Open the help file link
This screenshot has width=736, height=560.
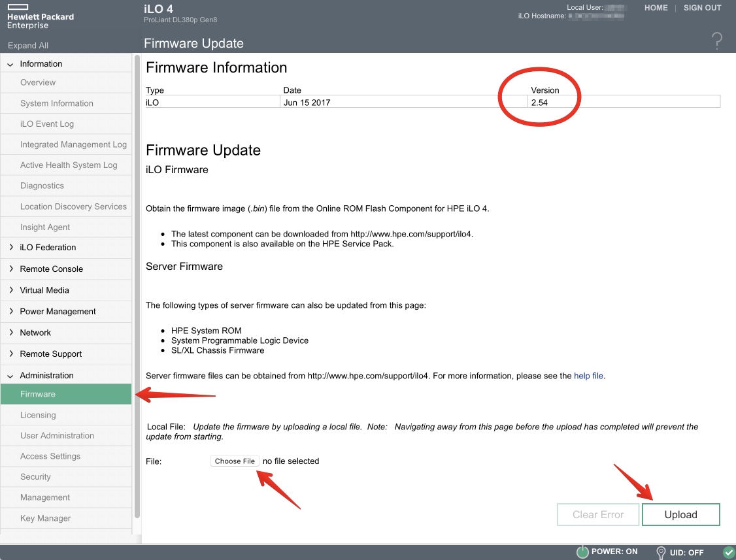click(x=588, y=376)
